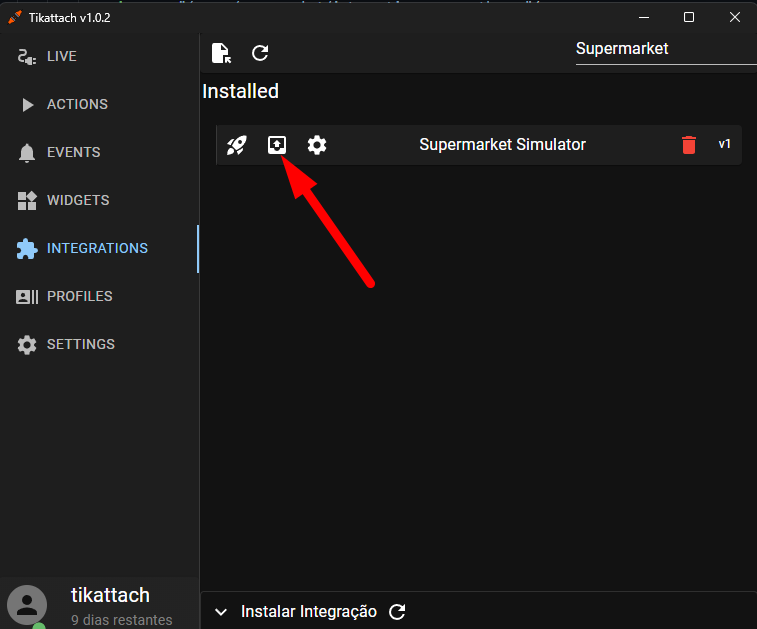Click the INTEGRATIONS puzzle piece icon

27,249
